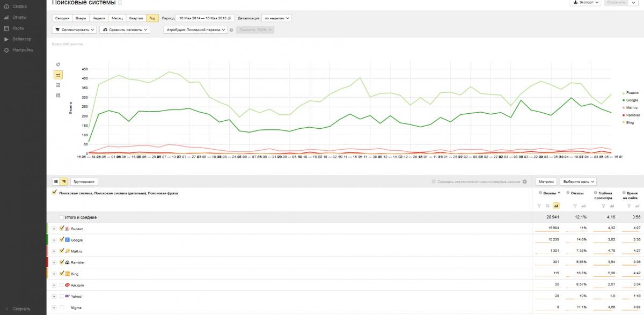Expand the Rambler row

pos(54,262)
